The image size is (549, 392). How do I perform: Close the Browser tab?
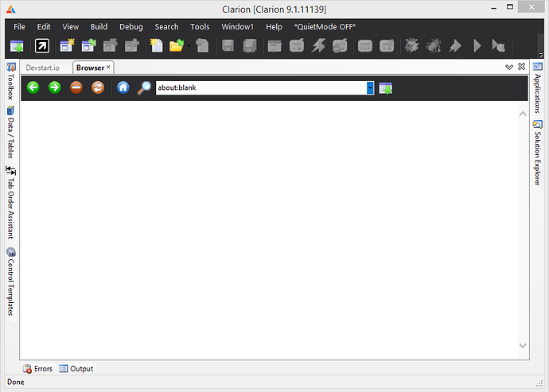[x=109, y=68]
